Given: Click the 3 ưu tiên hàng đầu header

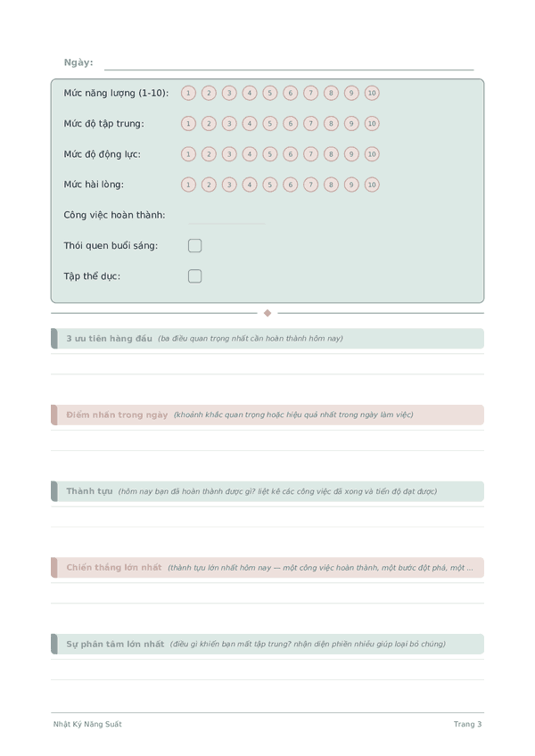Looking at the screenshot, I should [x=267, y=339].
